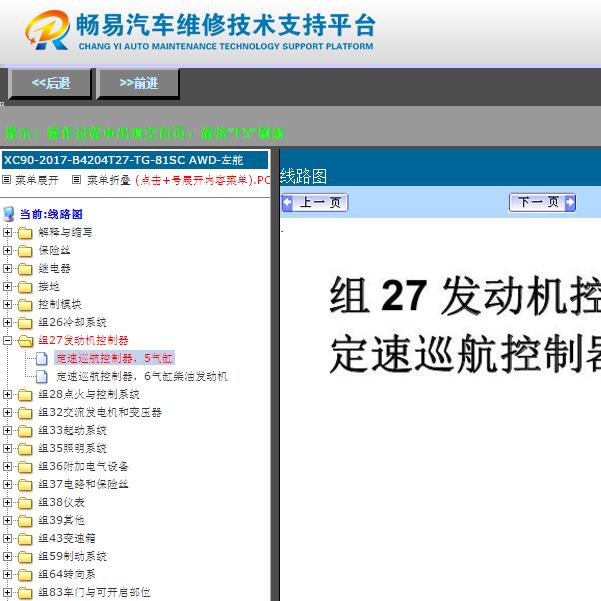601x601 pixels.
Task: Select 定速巡航控制器, 5气缸 tree item
Action: pyautogui.click(x=114, y=358)
